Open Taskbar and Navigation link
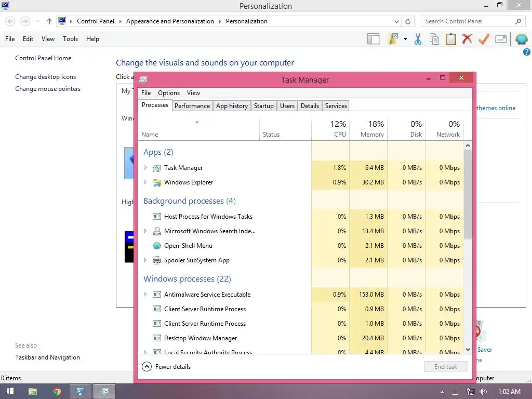532x399 pixels. (47, 357)
